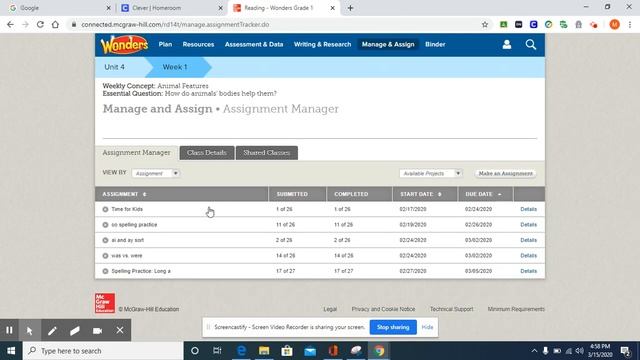This screenshot has height=360, width=640.
Task: Pause recording in Screencastify toolbar
Action: [x=9, y=330]
